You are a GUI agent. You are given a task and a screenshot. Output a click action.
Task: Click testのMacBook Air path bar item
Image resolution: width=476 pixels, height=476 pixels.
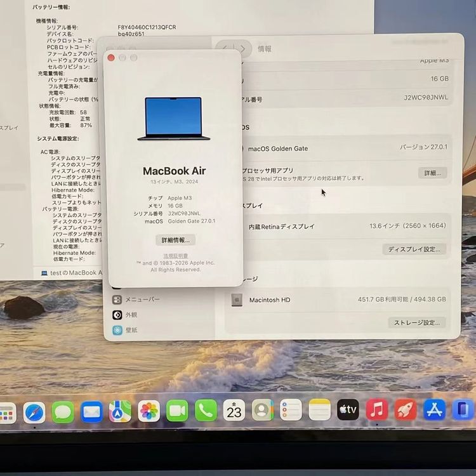coord(72,273)
